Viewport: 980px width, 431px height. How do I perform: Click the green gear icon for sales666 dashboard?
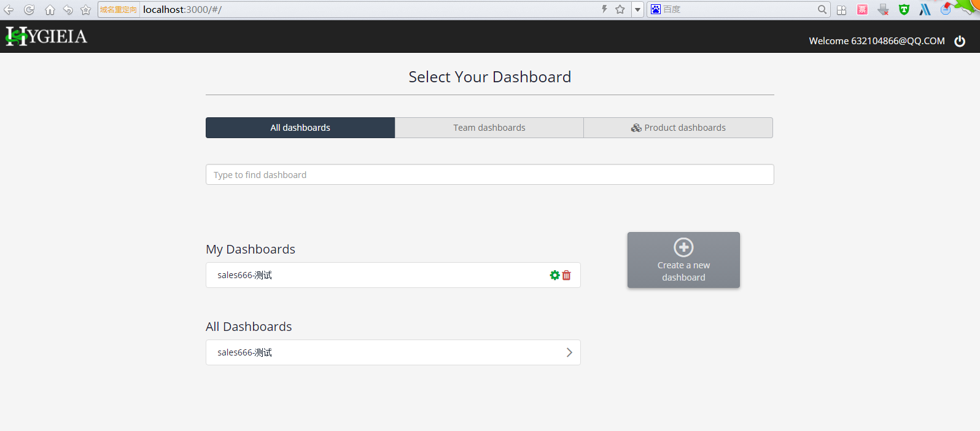pos(554,275)
